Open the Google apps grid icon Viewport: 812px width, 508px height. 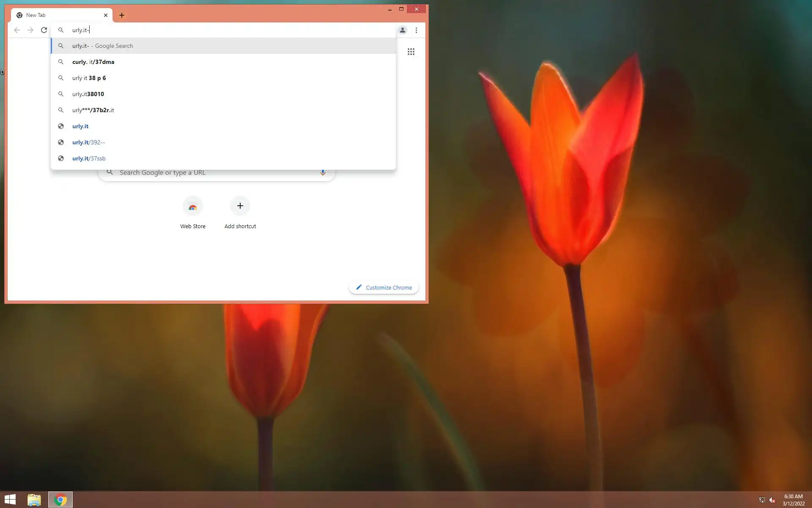411,52
